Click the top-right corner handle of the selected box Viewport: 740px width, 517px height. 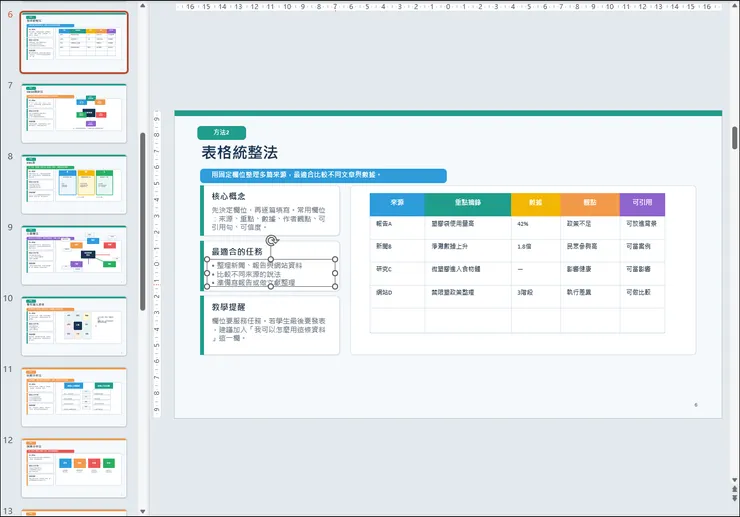335,259
